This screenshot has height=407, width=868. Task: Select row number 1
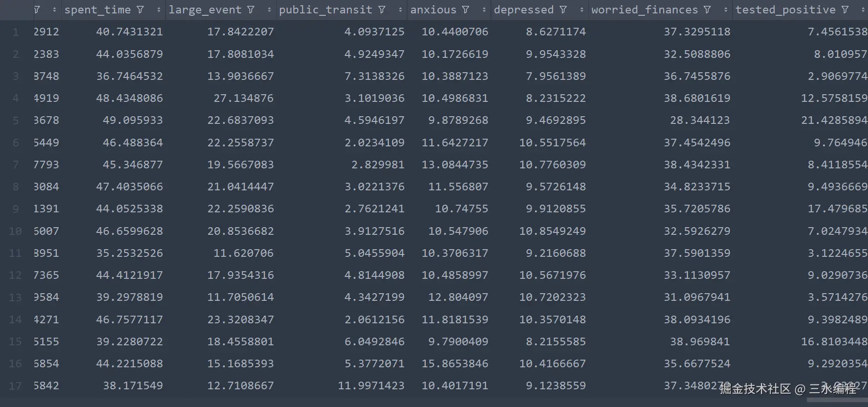pyautogui.click(x=16, y=32)
